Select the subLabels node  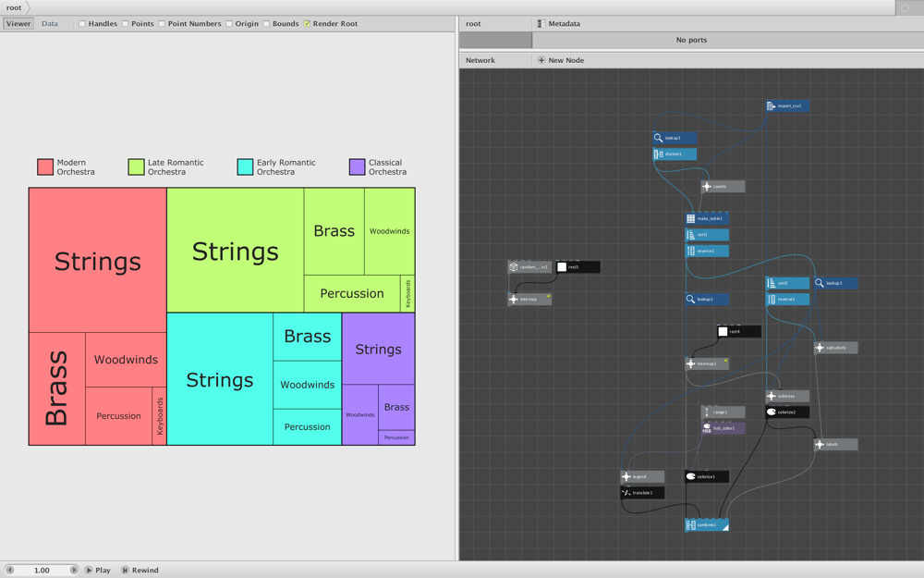(x=835, y=348)
